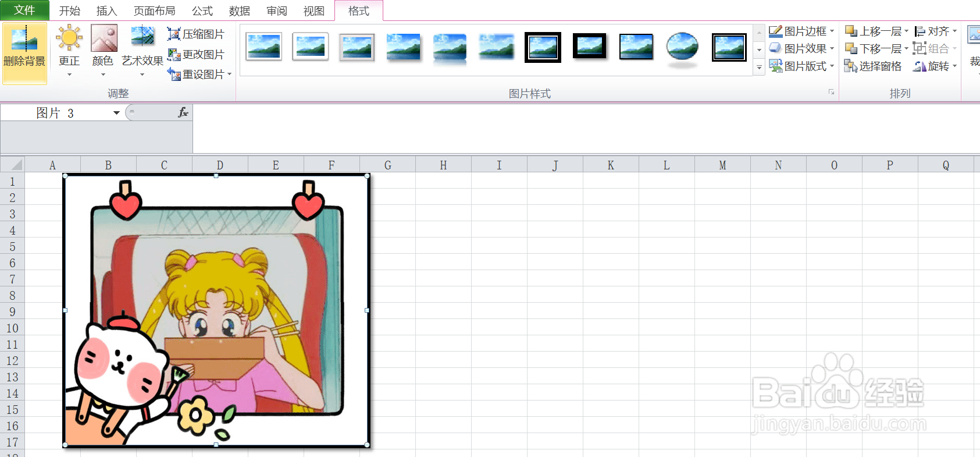Expand the name box dropdown arrow

116,113
